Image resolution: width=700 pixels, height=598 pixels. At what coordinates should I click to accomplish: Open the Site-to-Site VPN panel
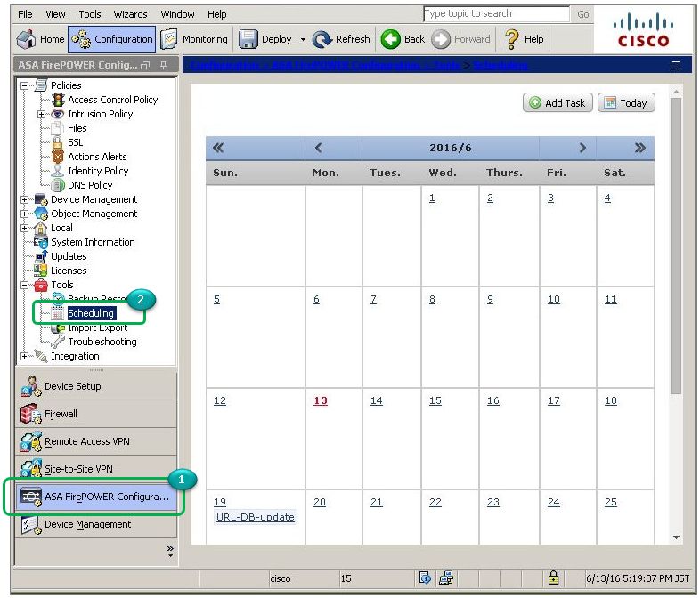tap(96, 469)
